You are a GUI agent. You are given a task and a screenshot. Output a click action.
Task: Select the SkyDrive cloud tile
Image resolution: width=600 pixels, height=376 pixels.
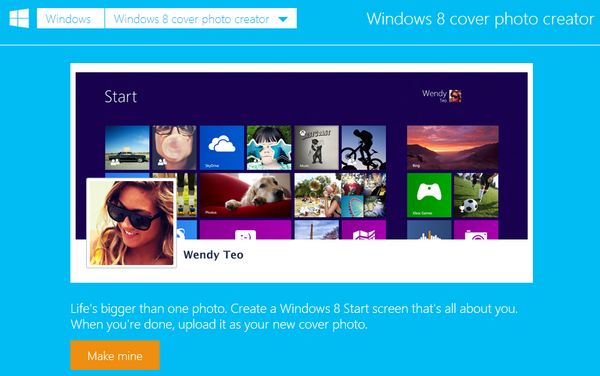coord(222,148)
